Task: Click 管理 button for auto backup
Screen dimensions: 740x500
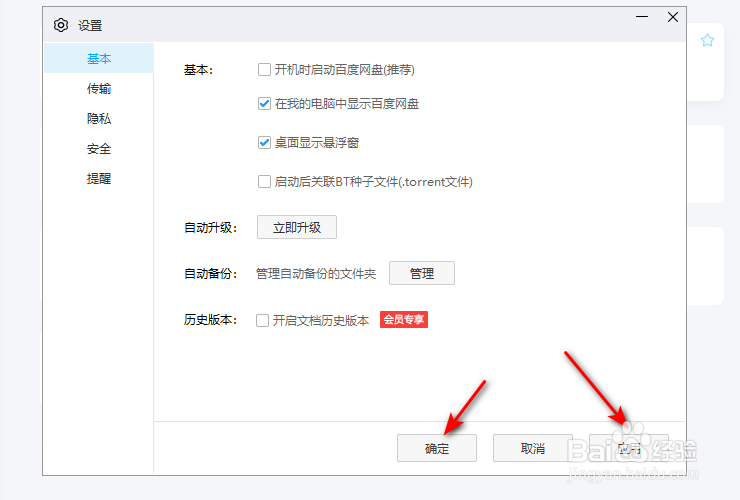Action: [x=422, y=273]
